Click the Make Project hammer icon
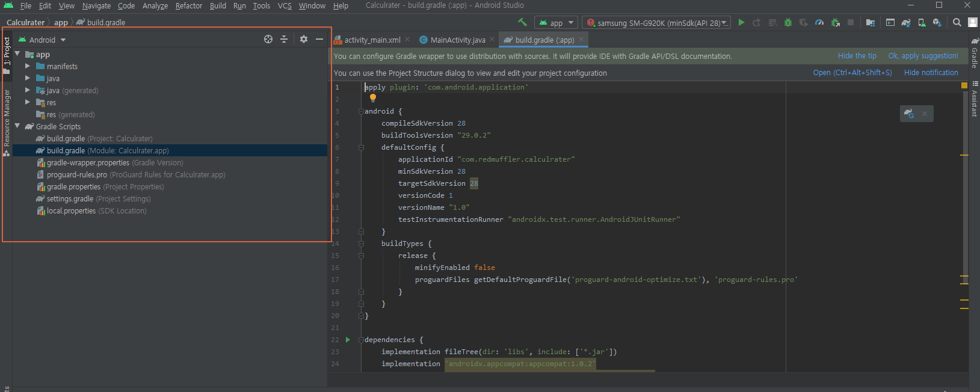Screen dimensions: 980x392 (x=522, y=22)
